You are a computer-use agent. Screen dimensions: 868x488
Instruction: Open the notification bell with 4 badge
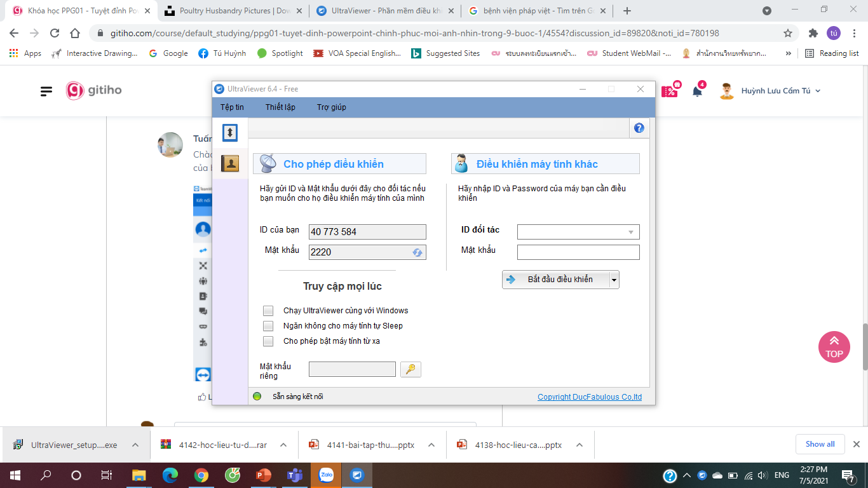tap(697, 90)
